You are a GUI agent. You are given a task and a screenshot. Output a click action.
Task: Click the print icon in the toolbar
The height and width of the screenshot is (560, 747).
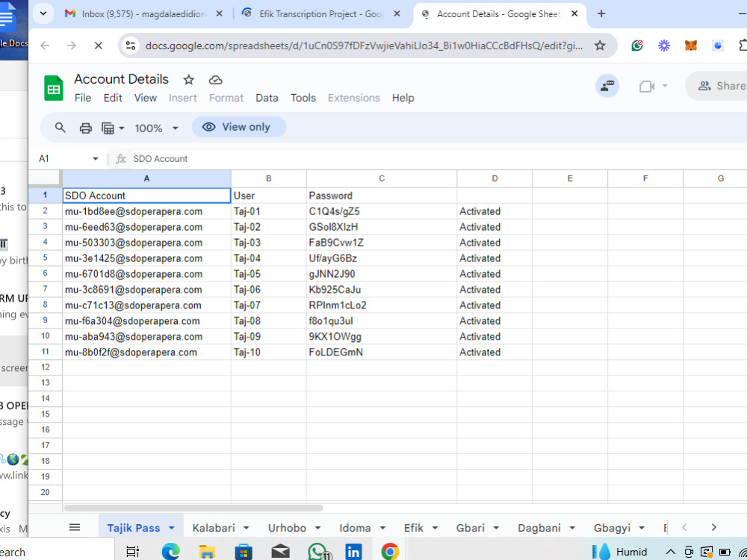86,128
